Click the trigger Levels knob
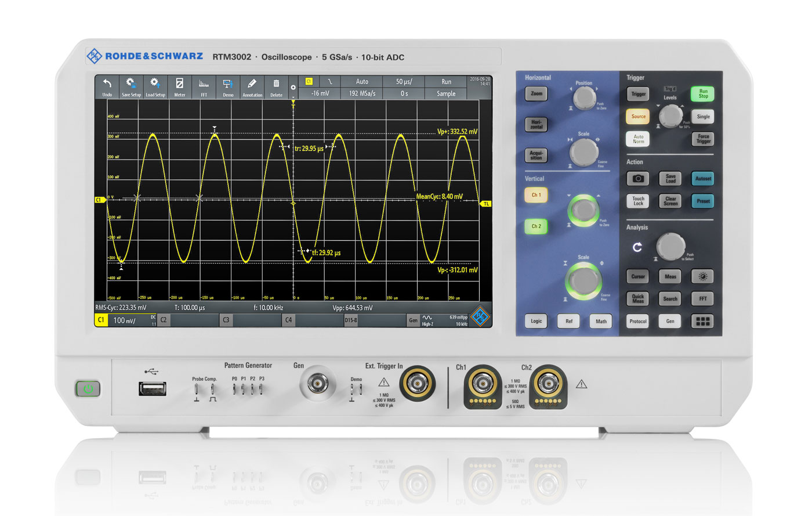Image resolution: width=812 pixels, height=516 pixels. pyautogui.click(x=670, y=116)
